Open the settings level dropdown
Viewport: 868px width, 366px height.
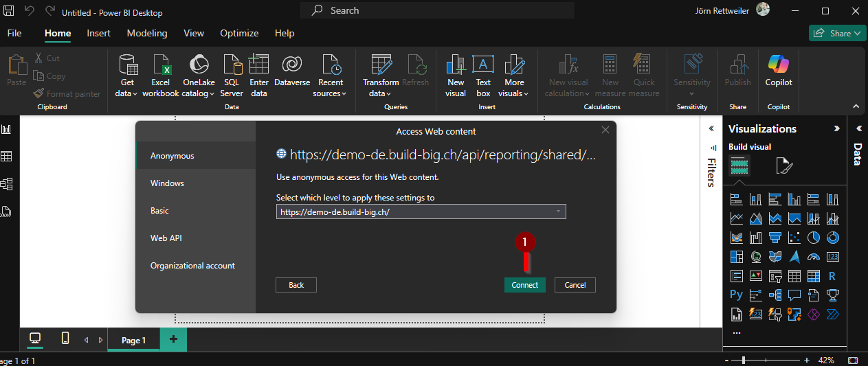point(421,212)
